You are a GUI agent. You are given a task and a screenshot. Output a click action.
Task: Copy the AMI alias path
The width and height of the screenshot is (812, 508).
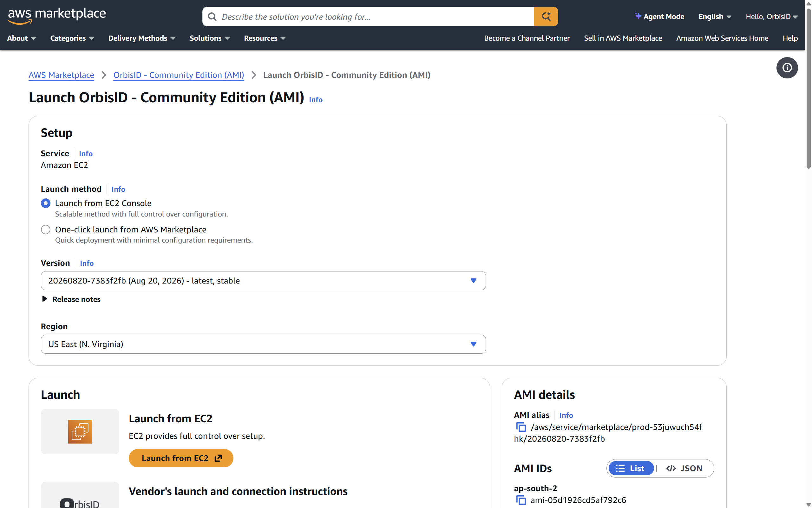tap(521, 427)
